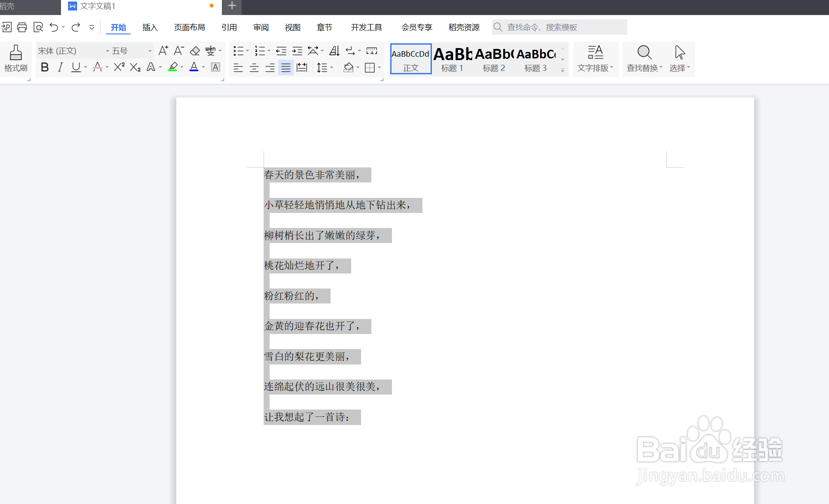Open the 会员专享 tab
The width and height of the screenshot is (829, 504).
pyautogui.click(x=416, y=27)
